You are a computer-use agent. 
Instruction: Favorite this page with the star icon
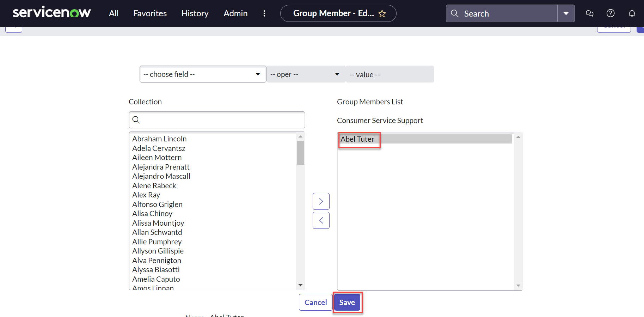point(382,14)
